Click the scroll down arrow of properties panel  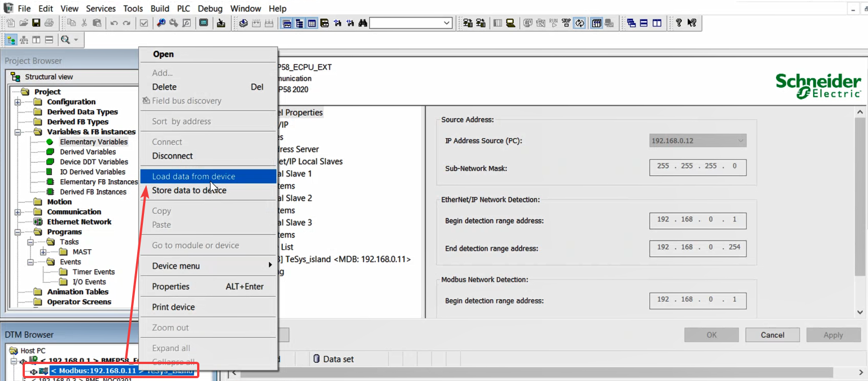click(x=860, y=312)
